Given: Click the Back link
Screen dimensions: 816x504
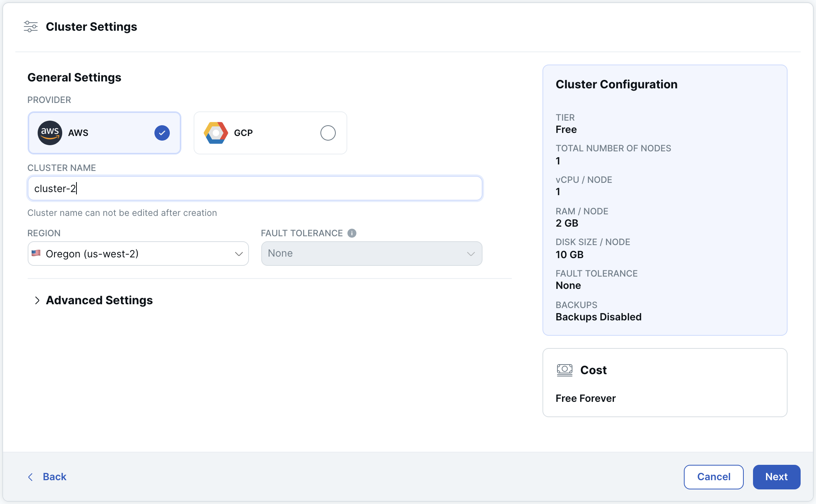Looking at the screenshot, I should click(55, 477).
